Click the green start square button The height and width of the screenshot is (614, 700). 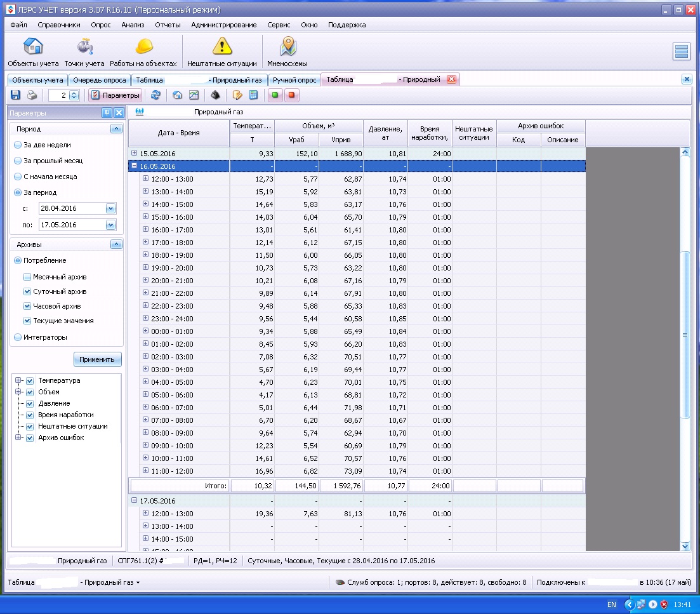click(275, 95)
